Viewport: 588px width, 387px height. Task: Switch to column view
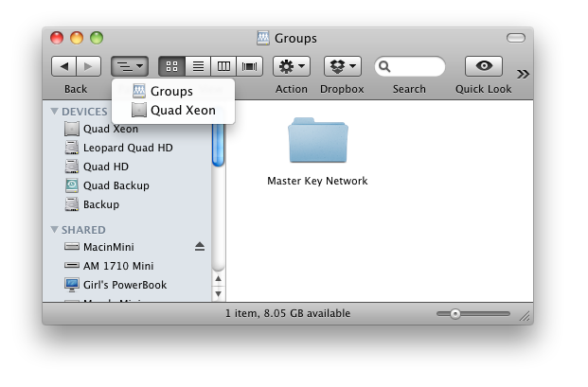click(x=223, y=66)
